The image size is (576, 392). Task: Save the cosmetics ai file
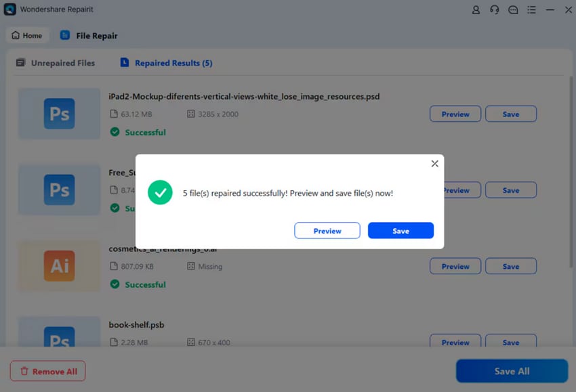tap(511, 267)
